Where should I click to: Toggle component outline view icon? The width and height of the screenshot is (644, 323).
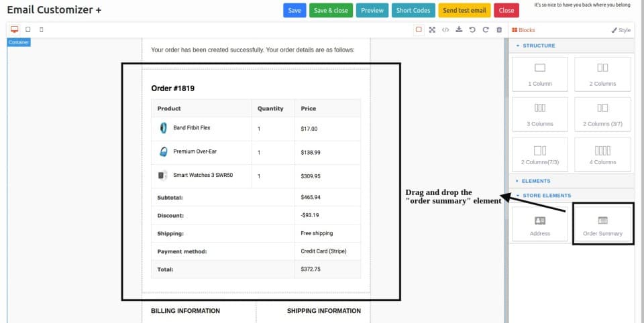tap(419, 29)
